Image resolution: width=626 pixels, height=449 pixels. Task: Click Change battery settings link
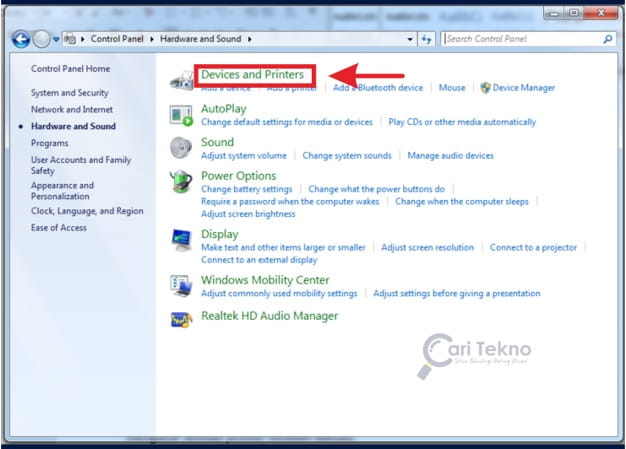coord(247,189)
